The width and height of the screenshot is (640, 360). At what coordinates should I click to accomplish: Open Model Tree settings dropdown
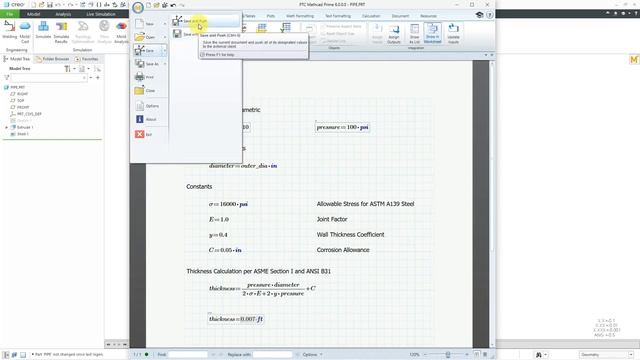[69, 69]
